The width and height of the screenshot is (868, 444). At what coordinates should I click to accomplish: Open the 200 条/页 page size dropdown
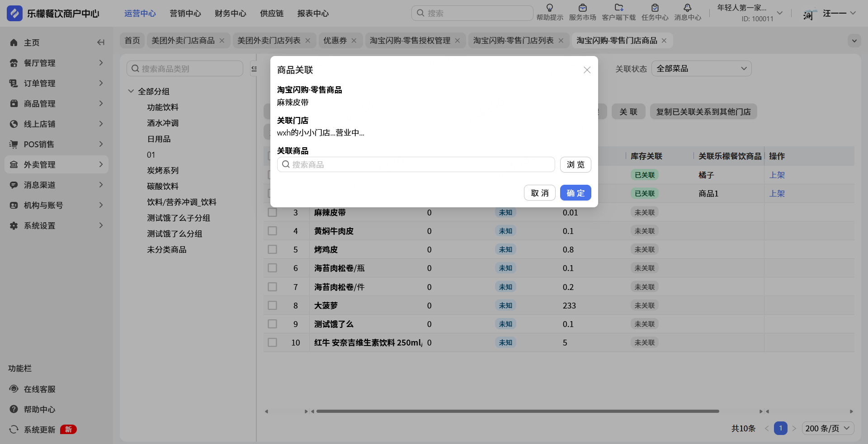click(x=828, y=428)
